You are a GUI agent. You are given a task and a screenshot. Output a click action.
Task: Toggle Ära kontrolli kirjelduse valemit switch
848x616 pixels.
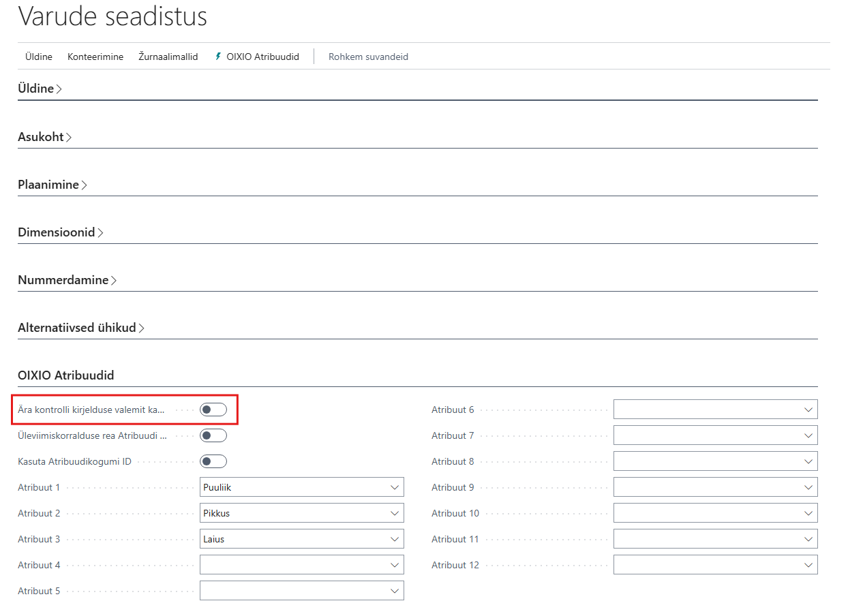pyautogui.click(x=213, y=410)
